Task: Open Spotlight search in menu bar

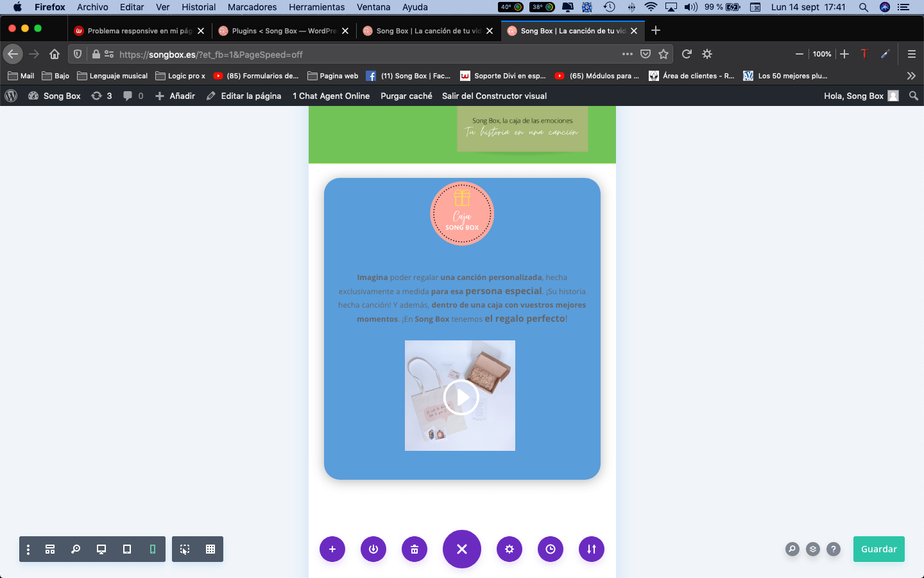Action: [864, 7]
